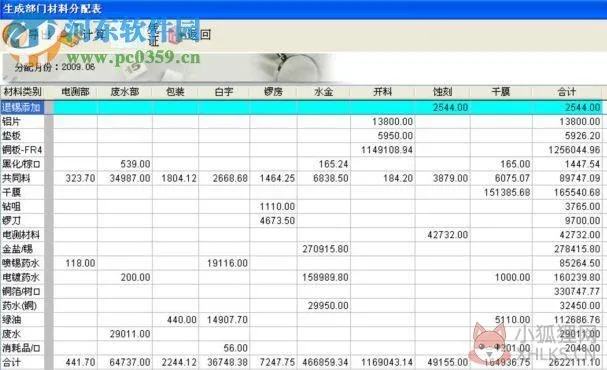
Task: Click the 电测部 column header
Action: (x=75, y=92)
